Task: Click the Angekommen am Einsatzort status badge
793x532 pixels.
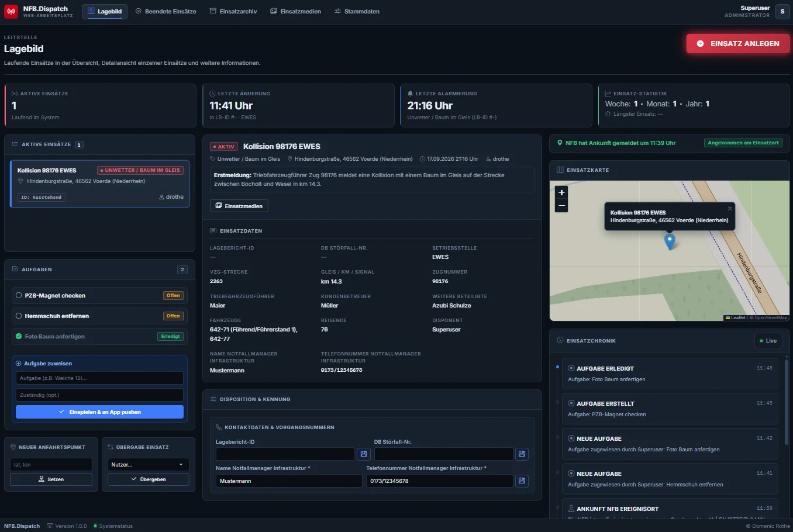Action: (x=743, y=143)
